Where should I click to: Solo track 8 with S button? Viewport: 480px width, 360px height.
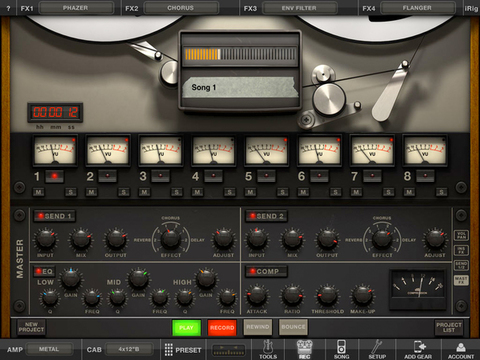(x=441, y=192)
